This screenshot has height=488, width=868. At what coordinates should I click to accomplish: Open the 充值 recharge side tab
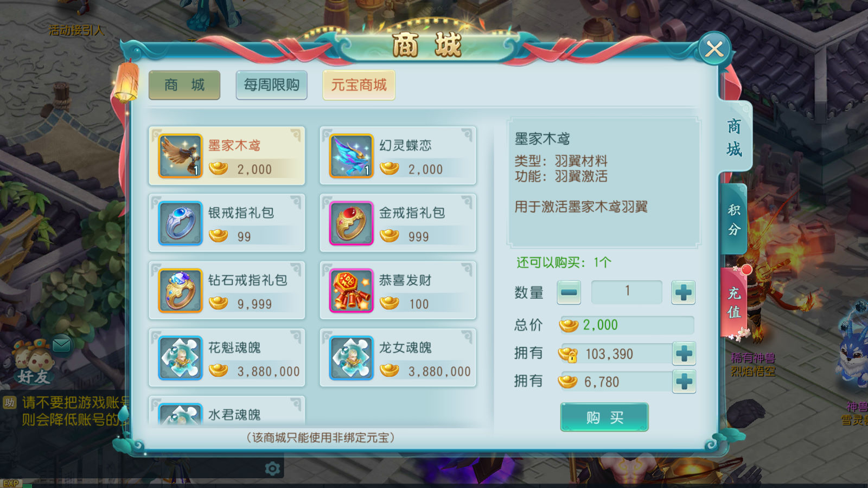734,303
